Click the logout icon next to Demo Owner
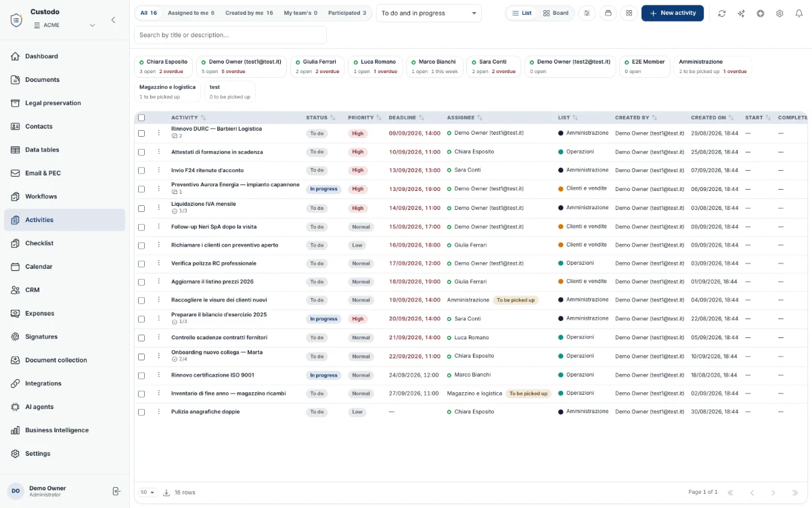Screen dimensions: 812x508 tap(116, 491)
